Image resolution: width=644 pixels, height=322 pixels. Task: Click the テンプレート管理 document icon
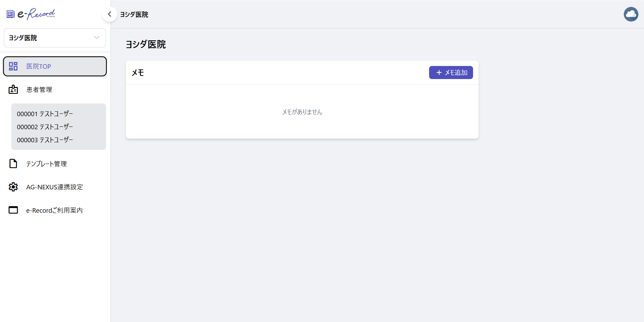coord(13,164)
